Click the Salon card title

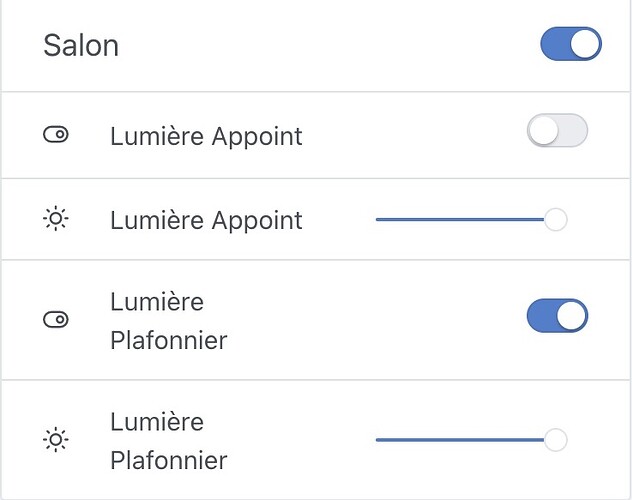coord(81,46)
